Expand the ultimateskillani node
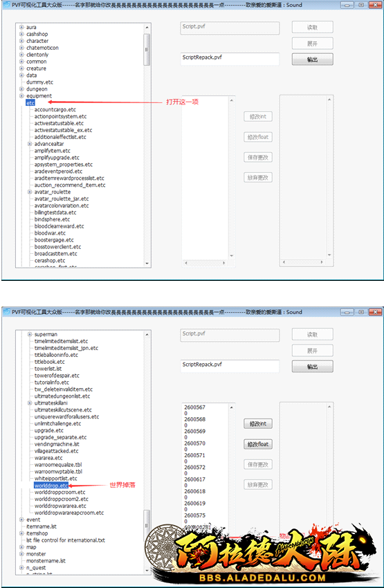384x588 pixels. (x=30, y=403)
